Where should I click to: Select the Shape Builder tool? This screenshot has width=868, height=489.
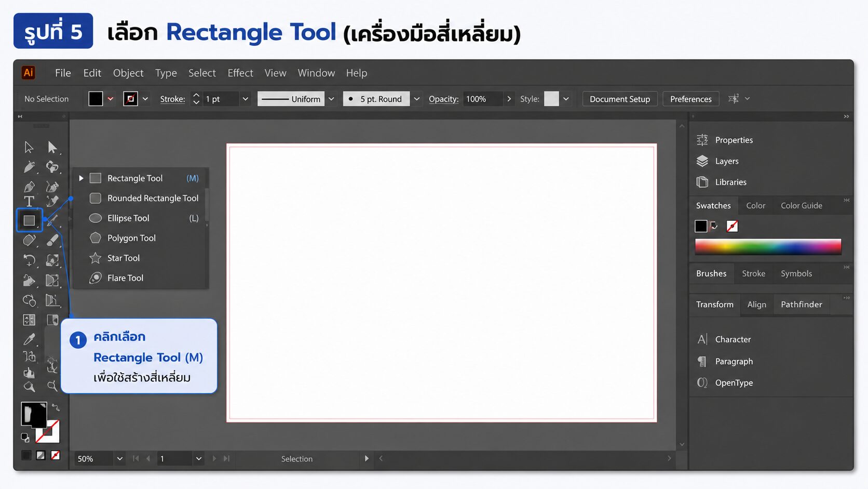29,300
